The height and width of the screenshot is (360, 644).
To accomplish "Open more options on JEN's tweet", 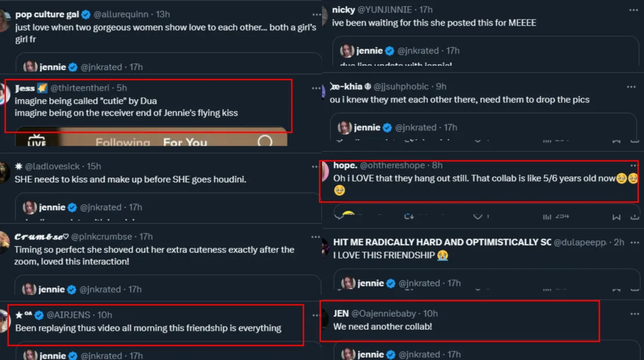I will click(x=634, y=314).
